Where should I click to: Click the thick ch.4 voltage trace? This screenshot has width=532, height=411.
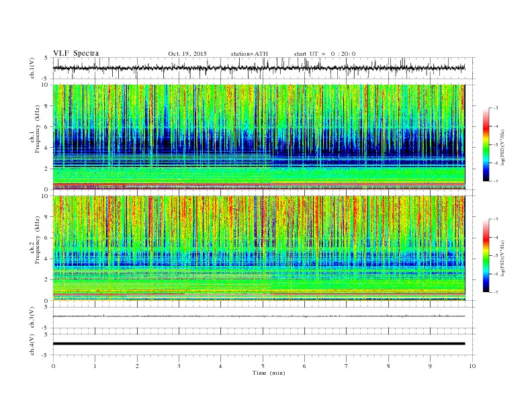coord(259,344)
